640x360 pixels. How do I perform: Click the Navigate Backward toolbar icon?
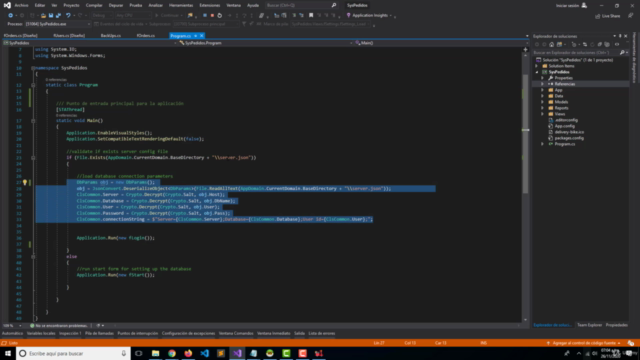pyautogui.click(x=10, y=16)
